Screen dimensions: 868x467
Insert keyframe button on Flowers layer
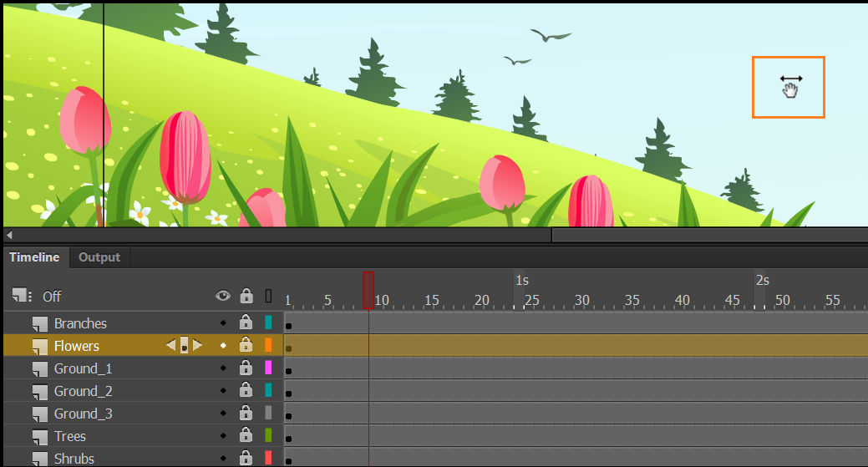tap(184, 345)
